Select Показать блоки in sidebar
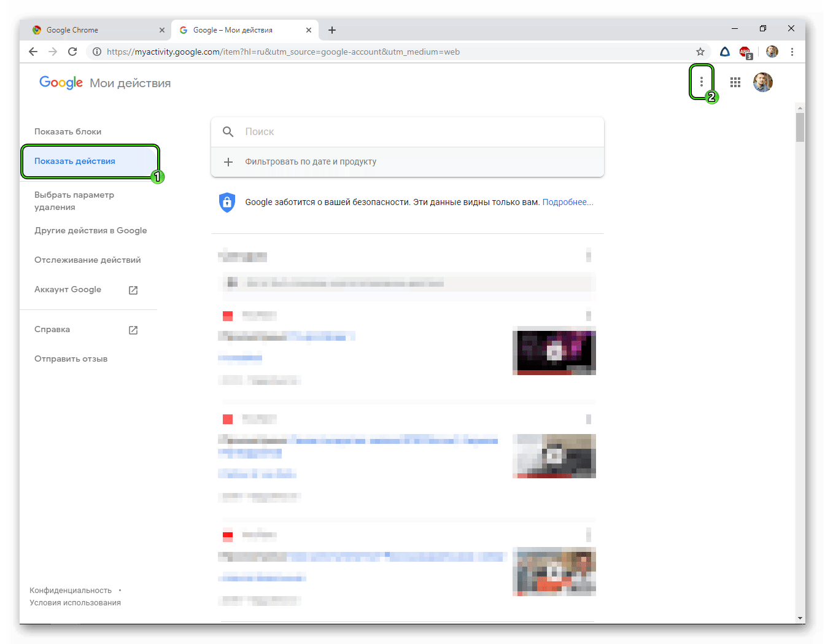Viewport: 825px width, 644px height. pyautogui.click(x=68, y=131)
